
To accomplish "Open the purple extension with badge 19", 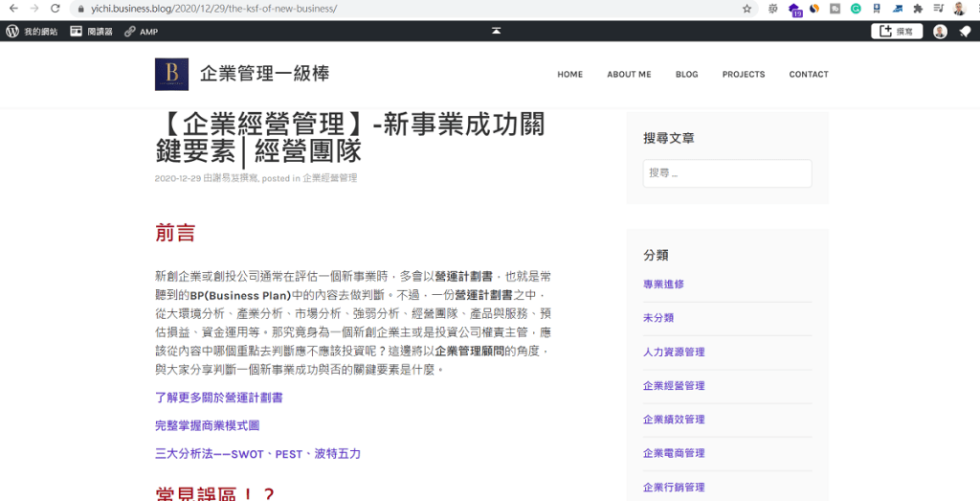I will coord(794,10).
